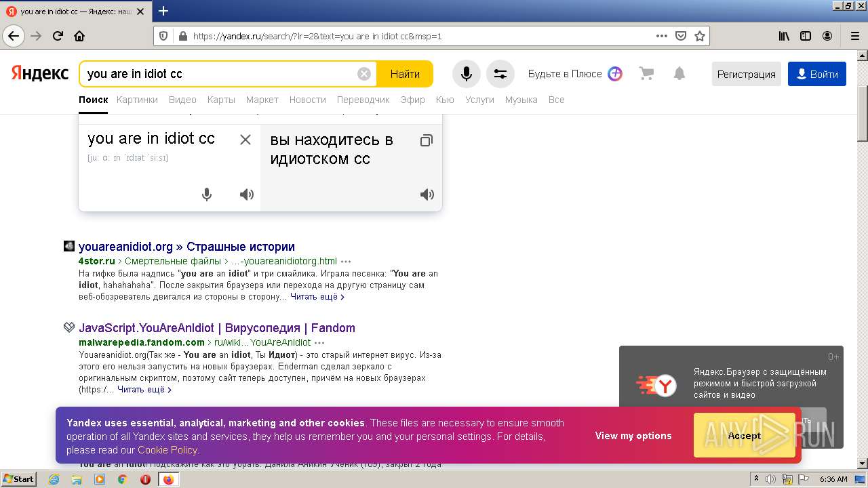Open JavaScript.YouAreAnIdiot Fandom result

coord(217,328)
